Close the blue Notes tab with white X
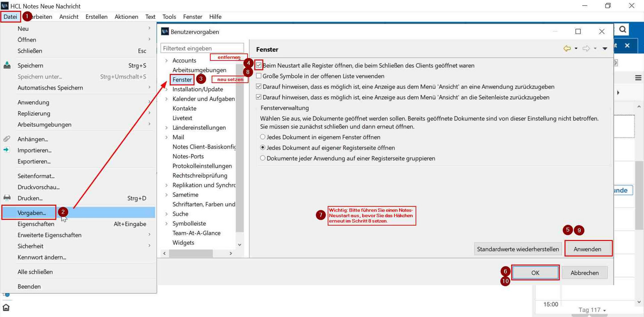The width and height of the screenshot is (644, 317). pos(627,45)
